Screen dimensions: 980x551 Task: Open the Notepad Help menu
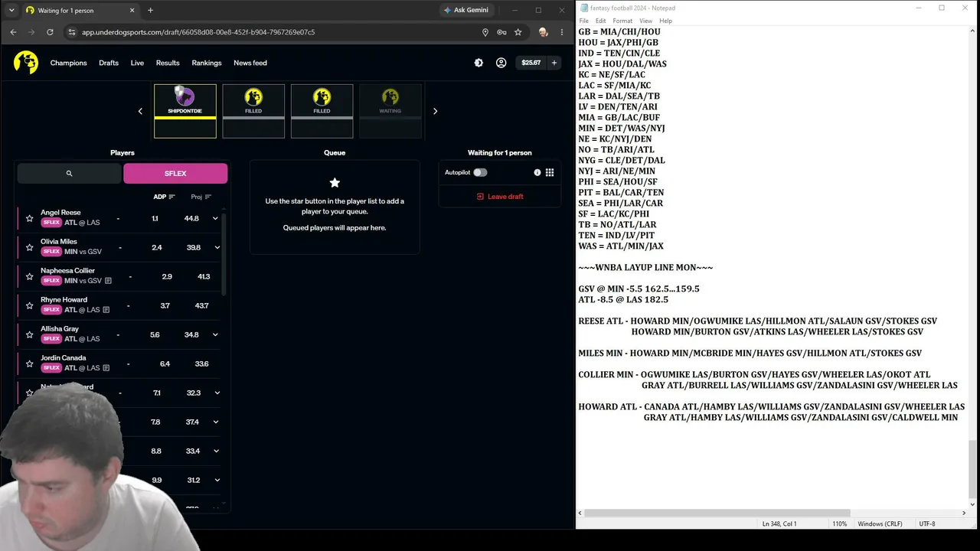(666, 21)
